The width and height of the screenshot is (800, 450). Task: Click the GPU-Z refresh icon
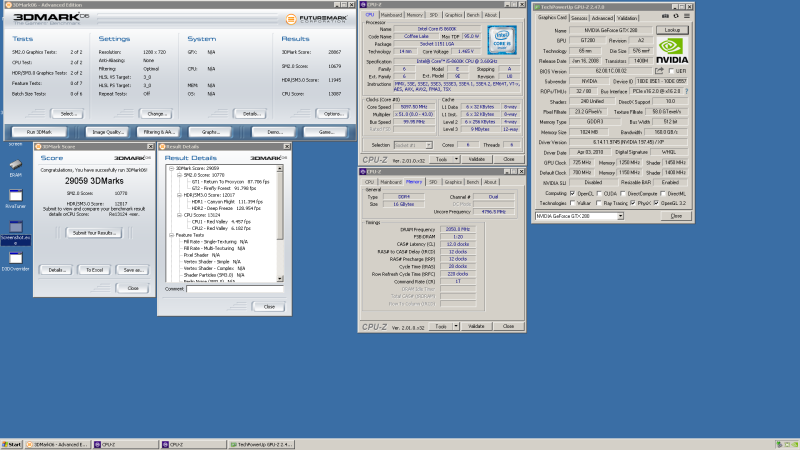(676, 16)
